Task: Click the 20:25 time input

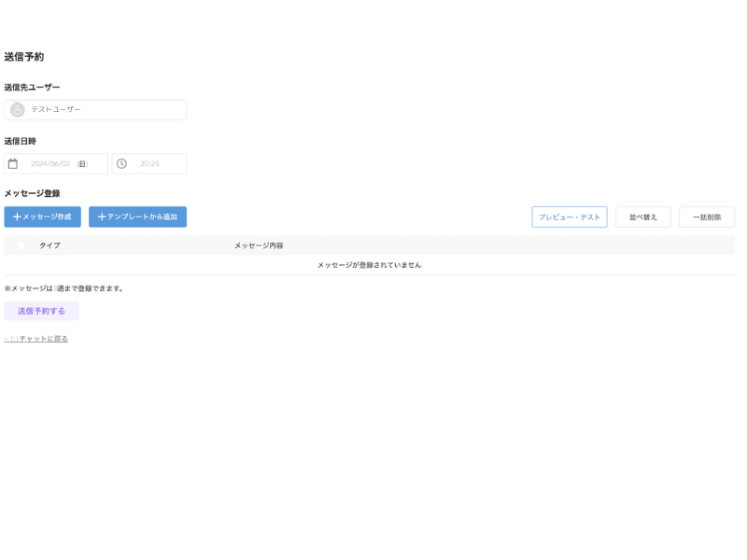Action: pos(149,163)
